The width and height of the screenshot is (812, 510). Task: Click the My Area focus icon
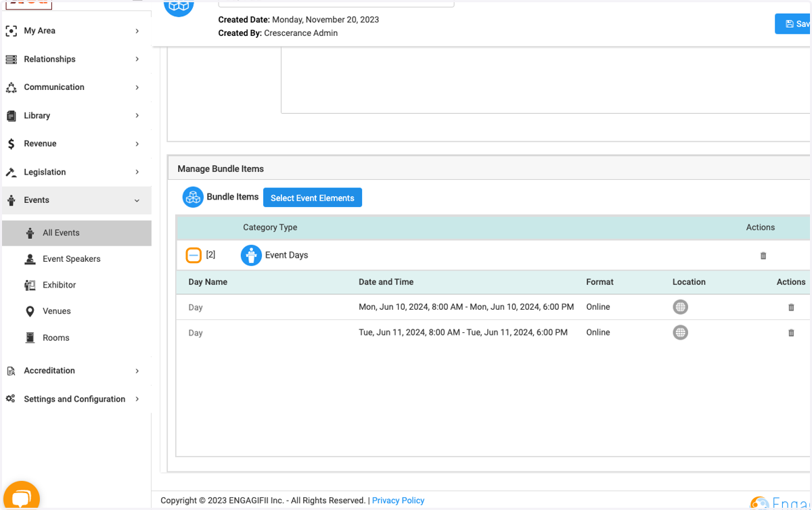point(11,30)
